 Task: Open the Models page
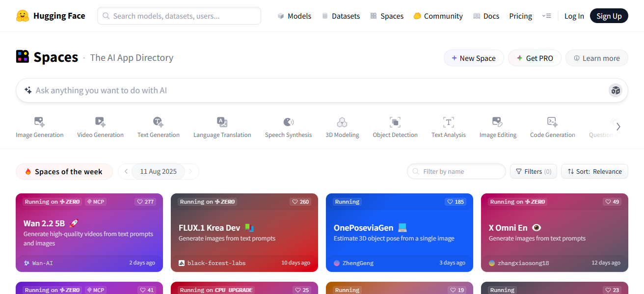[294, 16]
